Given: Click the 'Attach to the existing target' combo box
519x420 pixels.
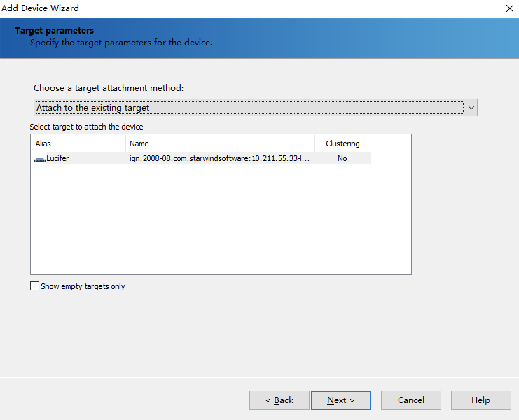Looking at the screenshot, I should (249, 108).
